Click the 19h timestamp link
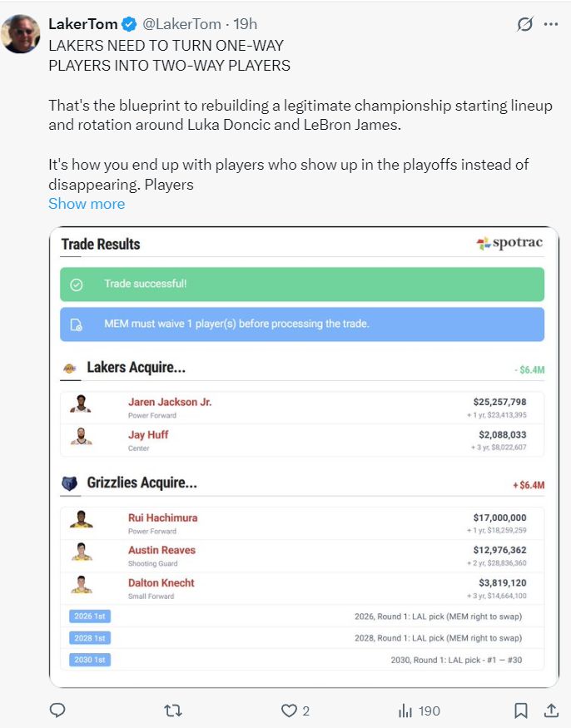The height and width of the screenshot is (728, 571). pos(246,24)
